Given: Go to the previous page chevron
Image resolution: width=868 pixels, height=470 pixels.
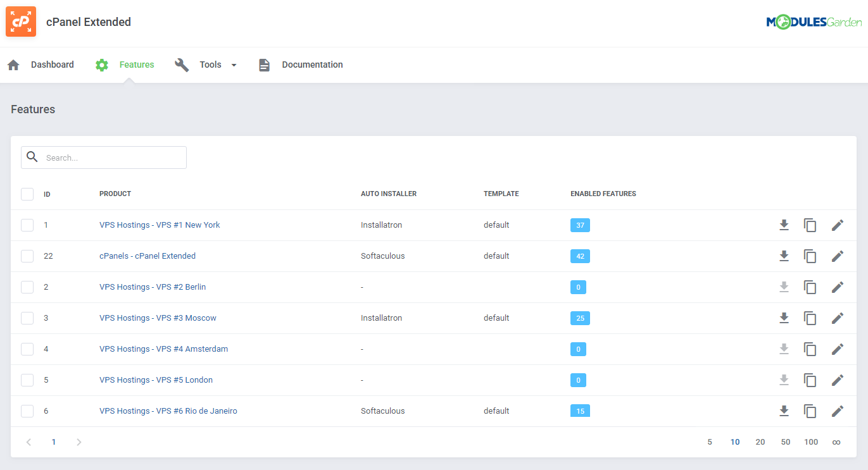Looking at the screenshot, I should [x=28, y=442].
